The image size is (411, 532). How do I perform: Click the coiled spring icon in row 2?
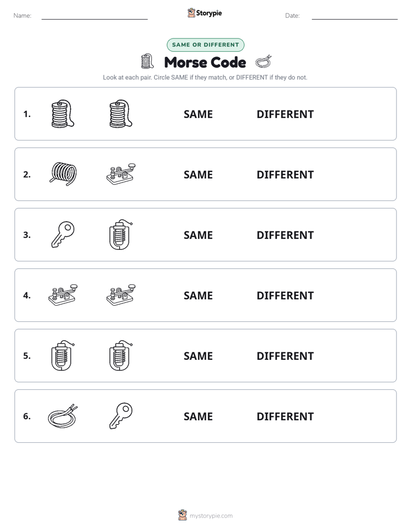pyautogui.click(x=63, y=174)
